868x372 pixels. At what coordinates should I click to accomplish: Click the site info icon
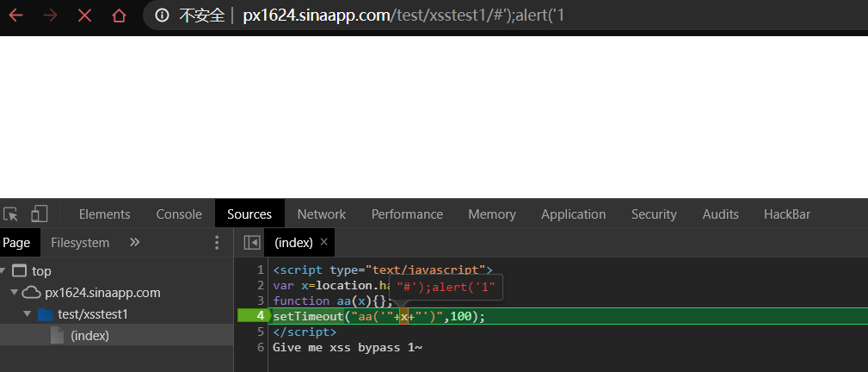pos(163,15)
